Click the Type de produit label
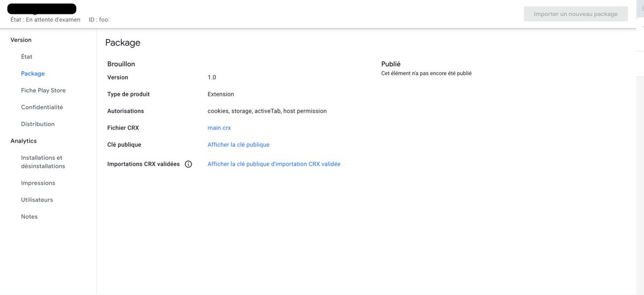This screenshot has height=295, width=644. pyautogui.click(x=128, y=94)
